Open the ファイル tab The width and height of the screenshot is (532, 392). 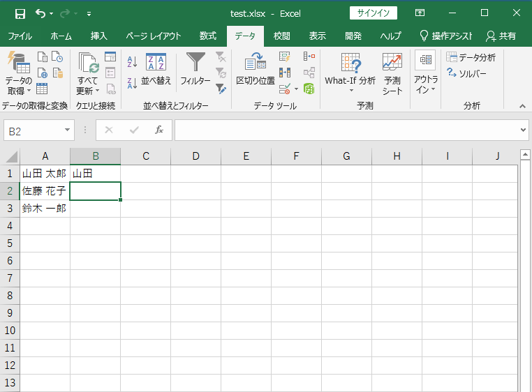(20, 36)
